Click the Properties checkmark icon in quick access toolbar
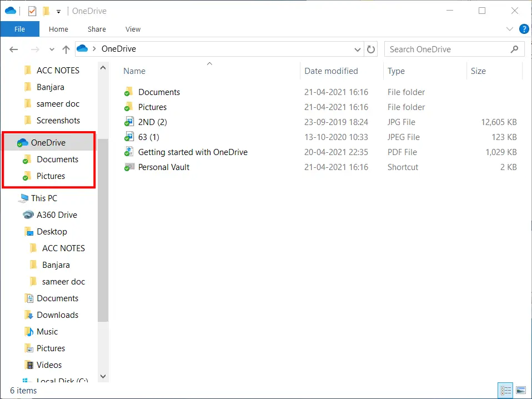Image resolution: width=532 pixels, height=399 pixels. [x=32, y=11]
